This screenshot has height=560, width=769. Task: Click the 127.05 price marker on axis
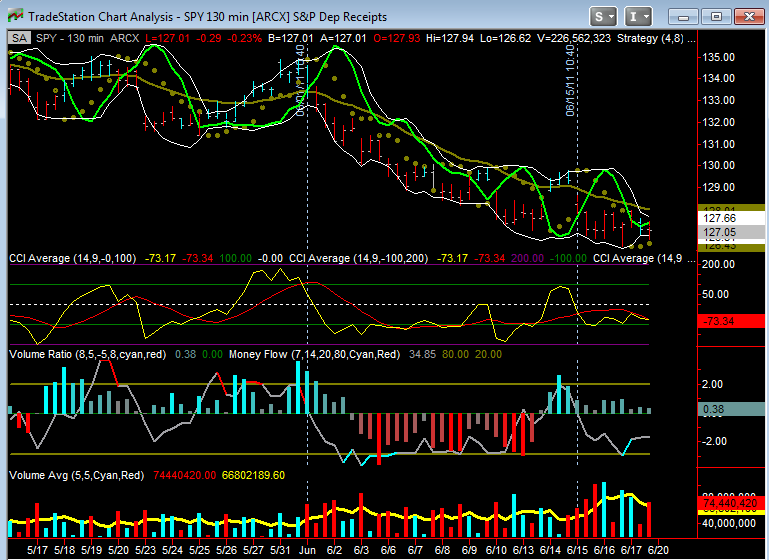(730, 232)
